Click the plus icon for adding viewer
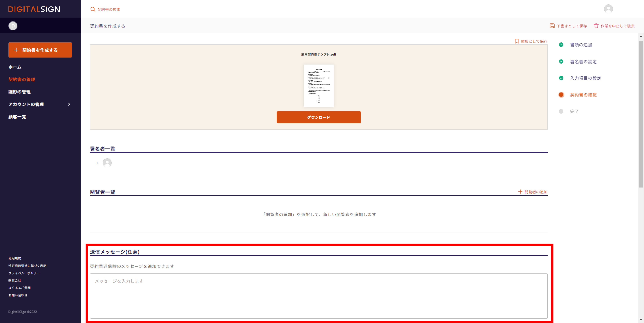Screen dimensions: 644x323 pos(520,192)
